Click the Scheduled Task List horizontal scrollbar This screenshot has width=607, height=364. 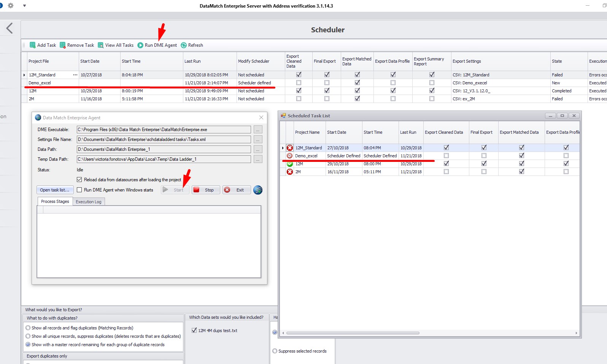[x=353, y=333]
